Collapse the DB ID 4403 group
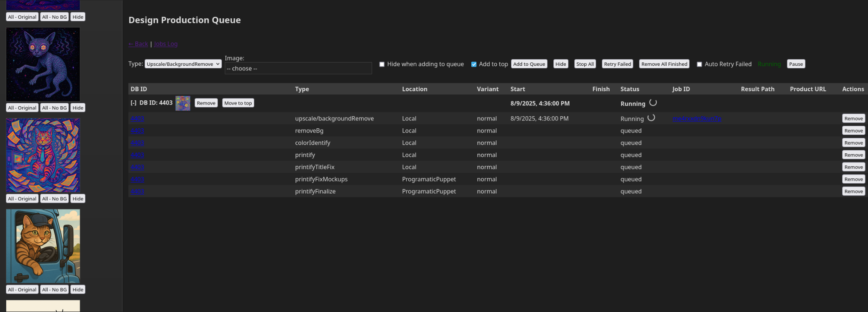868x312 pixels. [133, 103]
